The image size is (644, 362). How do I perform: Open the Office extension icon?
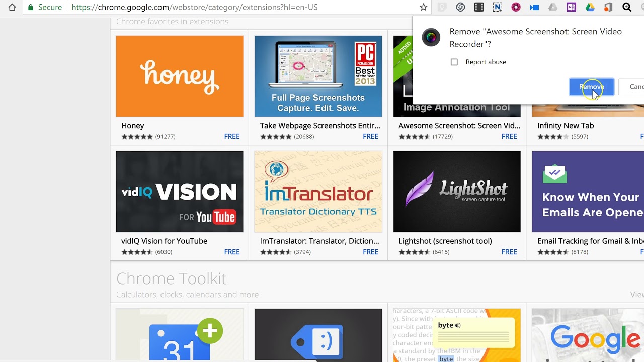608,7
